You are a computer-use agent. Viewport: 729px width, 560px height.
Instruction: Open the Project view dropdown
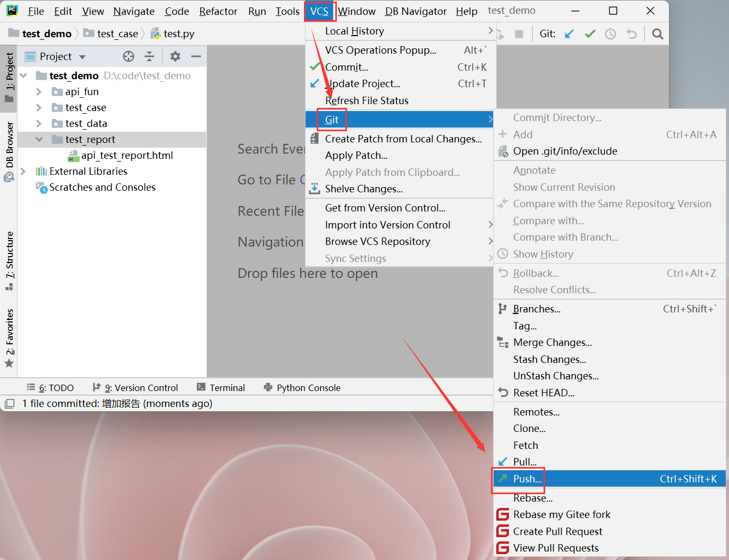tap(82, 57)
